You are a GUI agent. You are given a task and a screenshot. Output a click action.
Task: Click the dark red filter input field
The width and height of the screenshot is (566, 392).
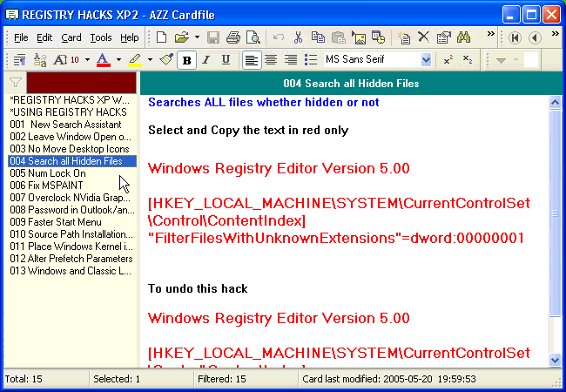[81, 83]
